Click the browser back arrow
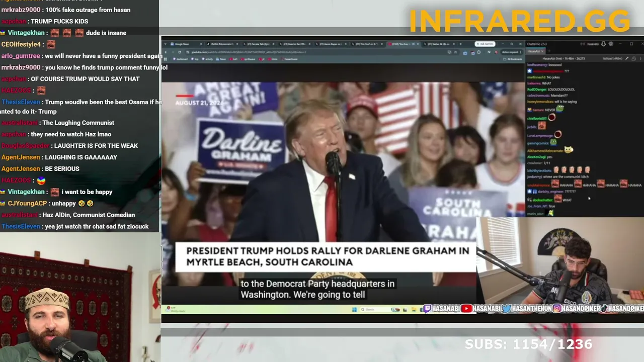 click(167, 52)
